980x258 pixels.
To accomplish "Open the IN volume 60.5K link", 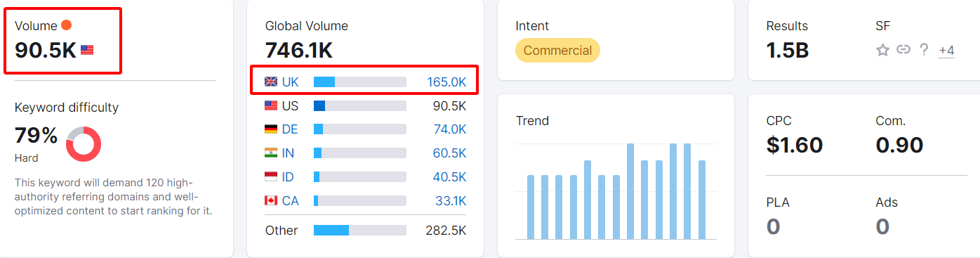I will pyautogui.click(x=450, y=153).
